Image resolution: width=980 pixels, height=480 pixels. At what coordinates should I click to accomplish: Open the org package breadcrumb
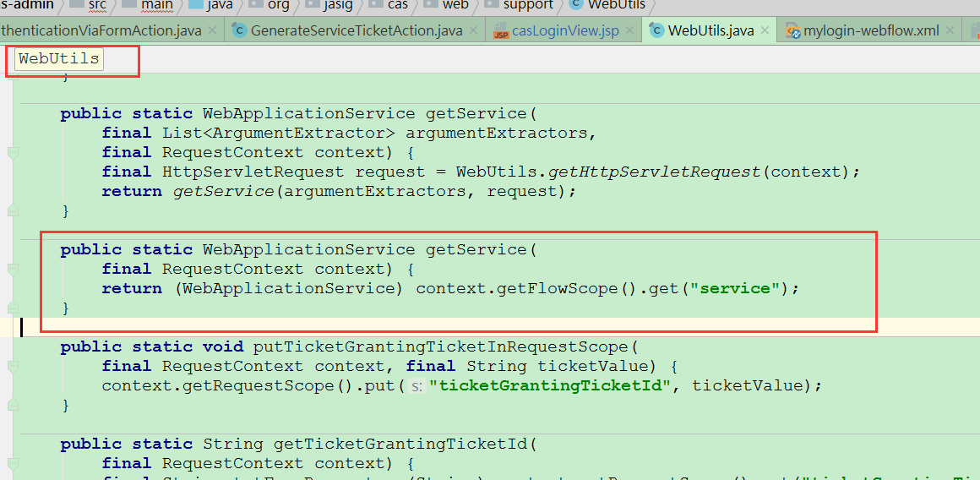coord(270,5)
